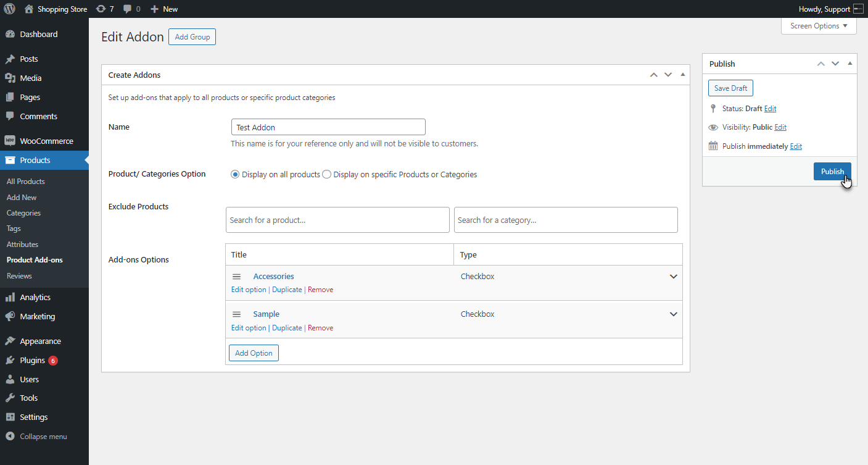Click Edit link next to Status Draft
The width and height of the screenshot is (868, 465).
(770, 109)
